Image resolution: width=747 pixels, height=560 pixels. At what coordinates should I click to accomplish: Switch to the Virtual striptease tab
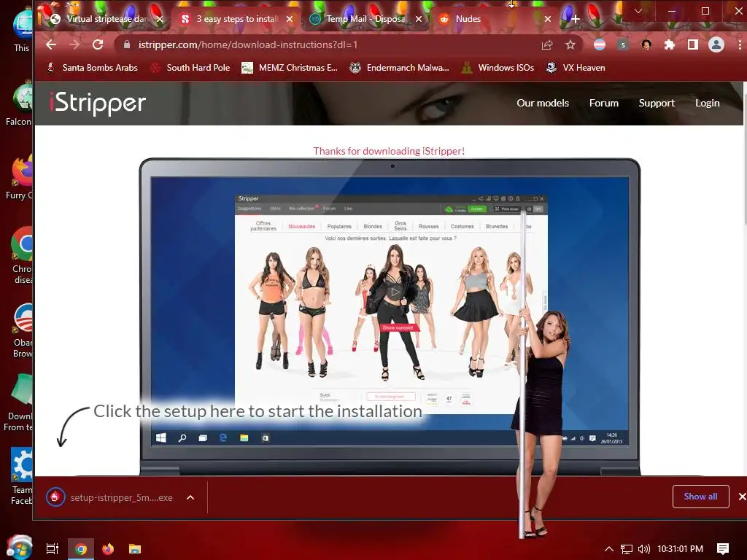pos(106,19)
